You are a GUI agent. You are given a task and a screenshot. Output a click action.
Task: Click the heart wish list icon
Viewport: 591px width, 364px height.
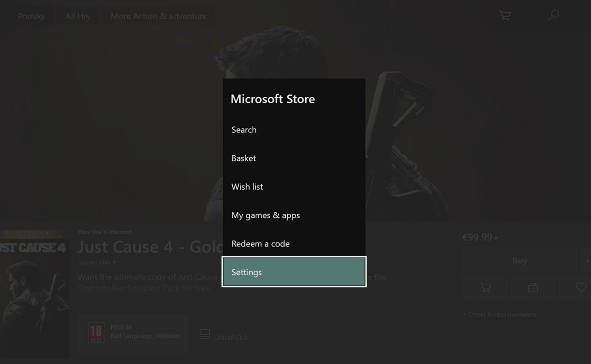click(581, 287)
